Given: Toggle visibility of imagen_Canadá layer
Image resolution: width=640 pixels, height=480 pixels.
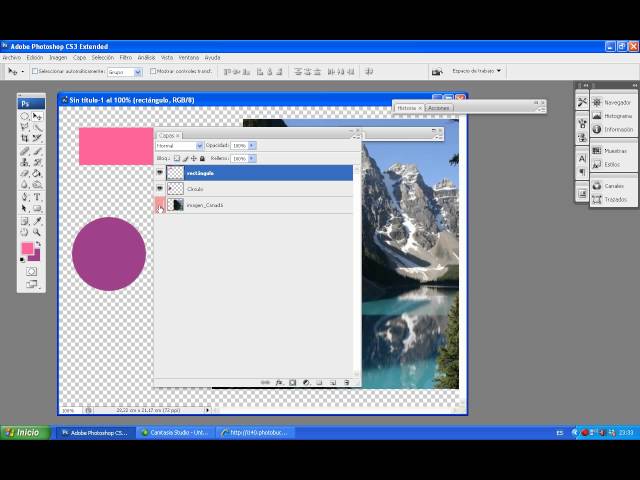Looking at the screenshot, I should tap(160, 204).
